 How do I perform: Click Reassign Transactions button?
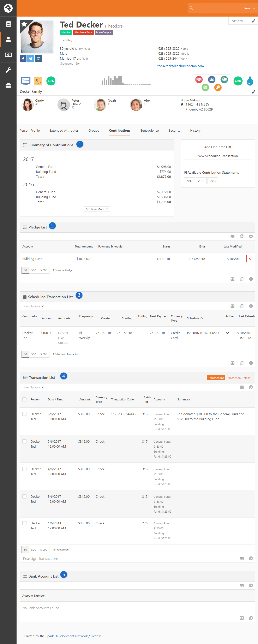(x=41, y=558)
